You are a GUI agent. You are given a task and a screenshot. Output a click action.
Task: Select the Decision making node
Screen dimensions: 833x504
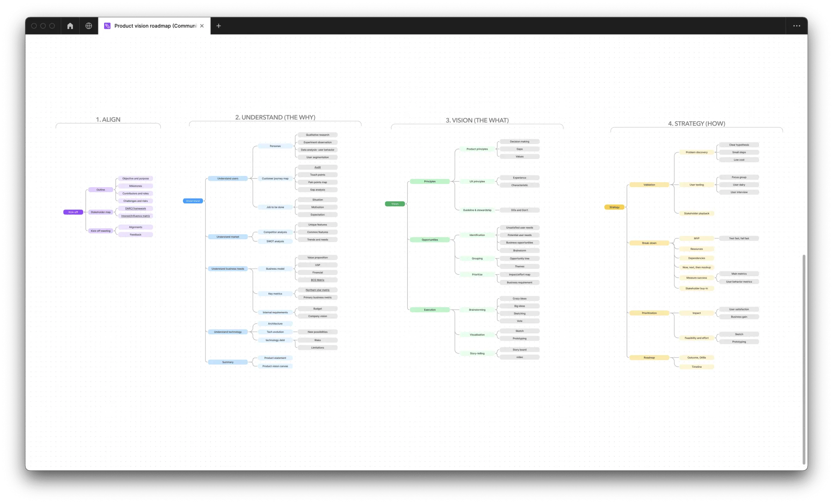[519, 142]
